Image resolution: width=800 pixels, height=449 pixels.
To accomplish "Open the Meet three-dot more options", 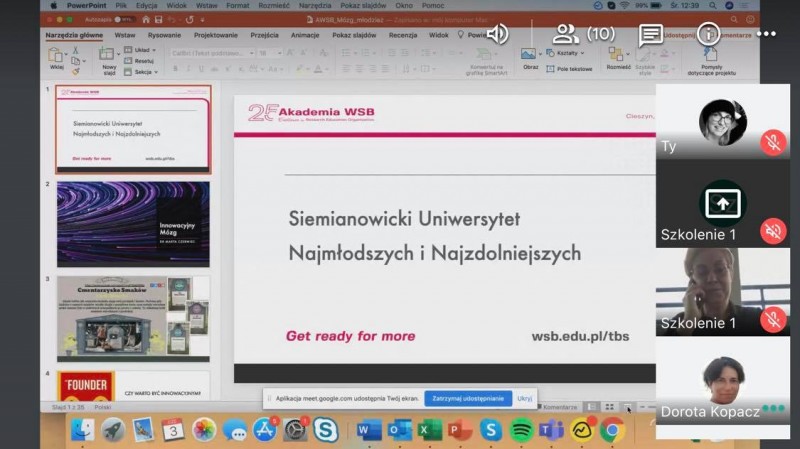I will [x=766, y=34].
